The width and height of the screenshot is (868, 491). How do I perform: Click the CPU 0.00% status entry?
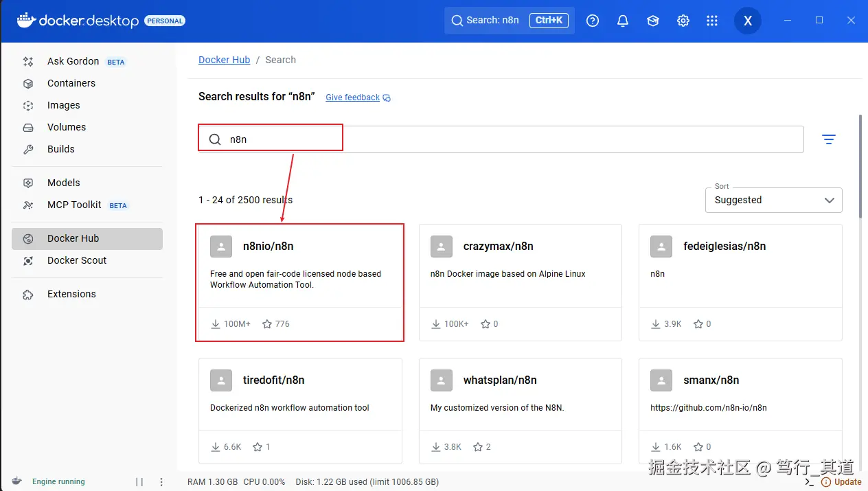[x=264, y=482]
